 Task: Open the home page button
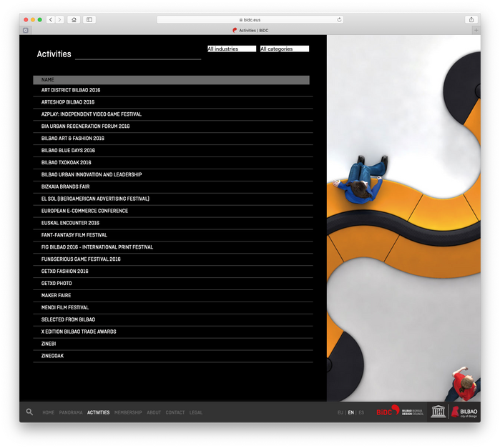[x=74, y=20]
